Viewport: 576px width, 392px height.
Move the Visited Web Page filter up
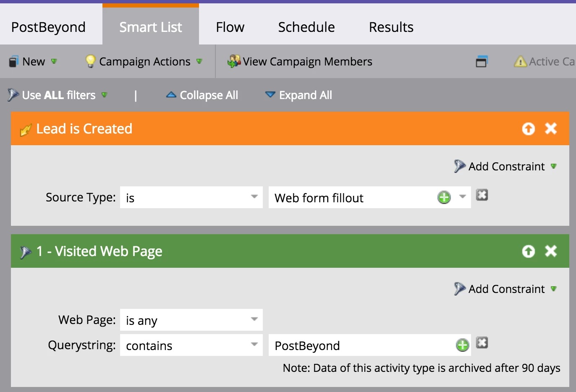[x=528, y=251]
